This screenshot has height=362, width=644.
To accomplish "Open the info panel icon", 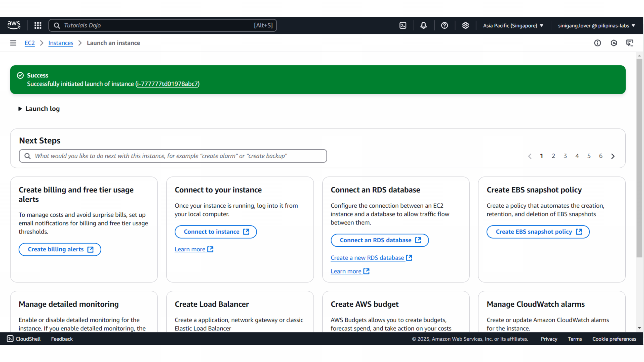I will click(x=597, y=43).
